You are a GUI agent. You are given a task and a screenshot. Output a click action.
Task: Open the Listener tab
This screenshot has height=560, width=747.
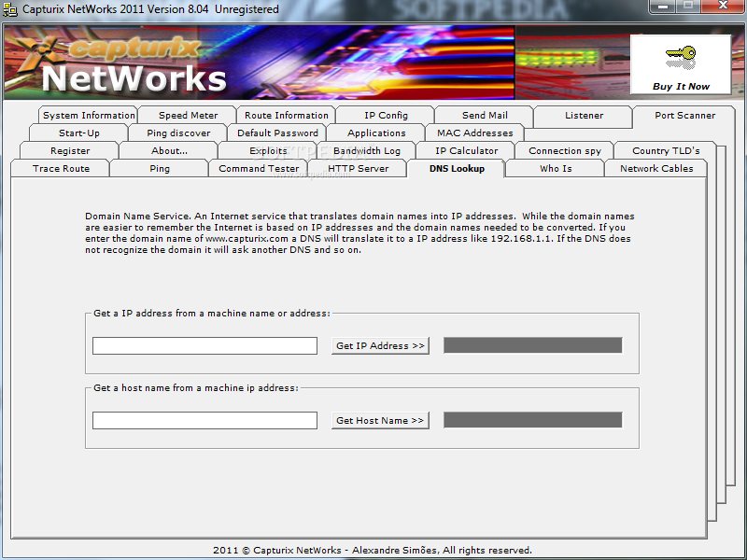[x=585, y=115]
